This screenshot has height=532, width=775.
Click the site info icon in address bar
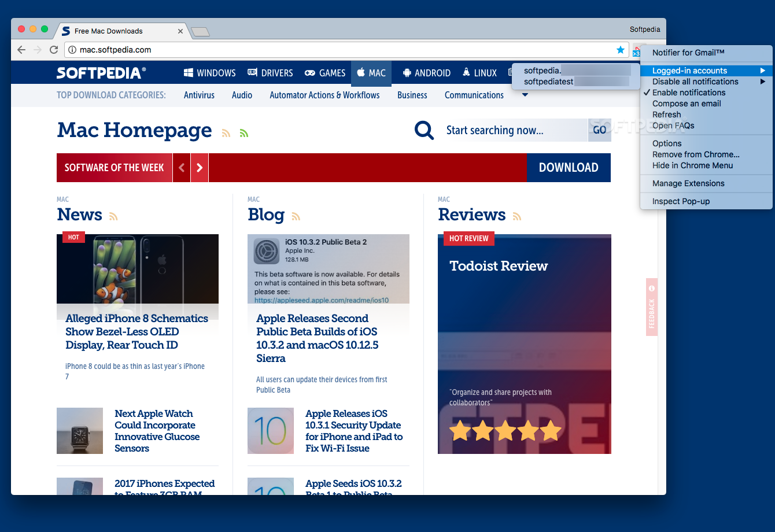pyautogui.click(x=72, y=50)
